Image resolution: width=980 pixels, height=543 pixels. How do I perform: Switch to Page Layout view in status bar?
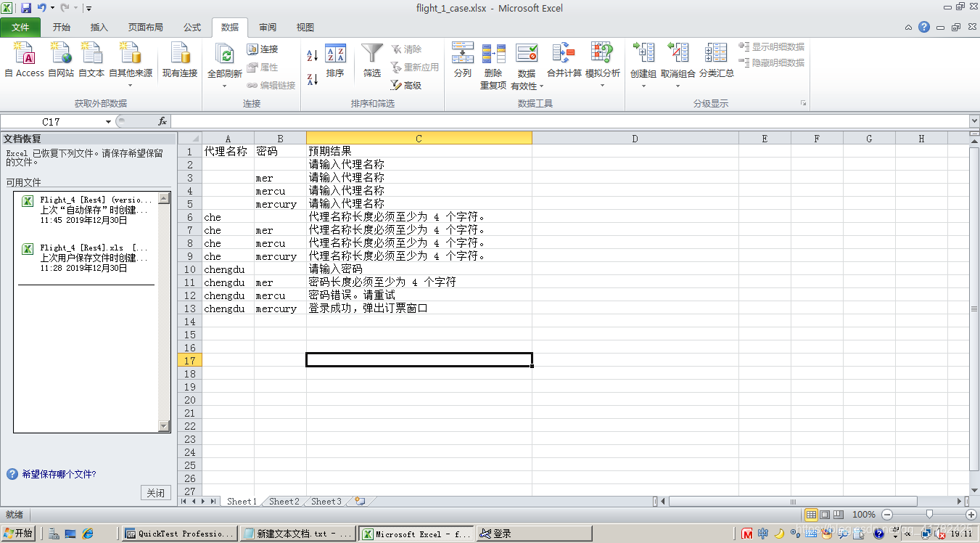coord(825,515)
